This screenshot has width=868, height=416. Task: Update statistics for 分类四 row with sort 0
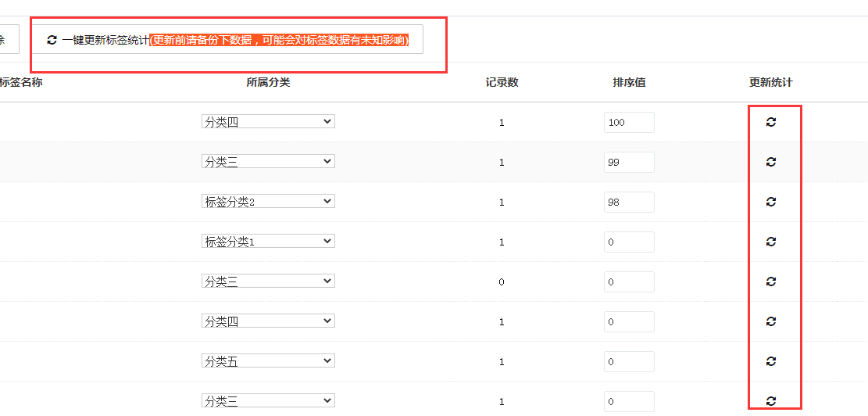coord(770,321)
